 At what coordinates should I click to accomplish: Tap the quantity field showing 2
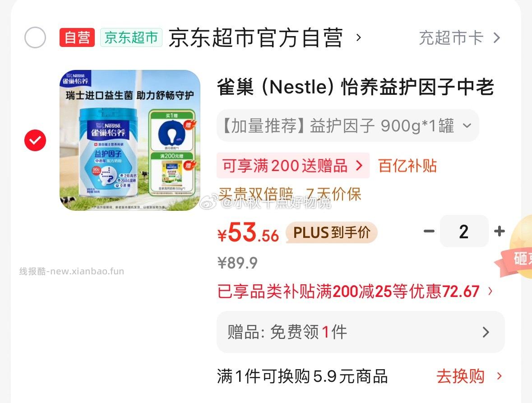[x=464, y=232]
